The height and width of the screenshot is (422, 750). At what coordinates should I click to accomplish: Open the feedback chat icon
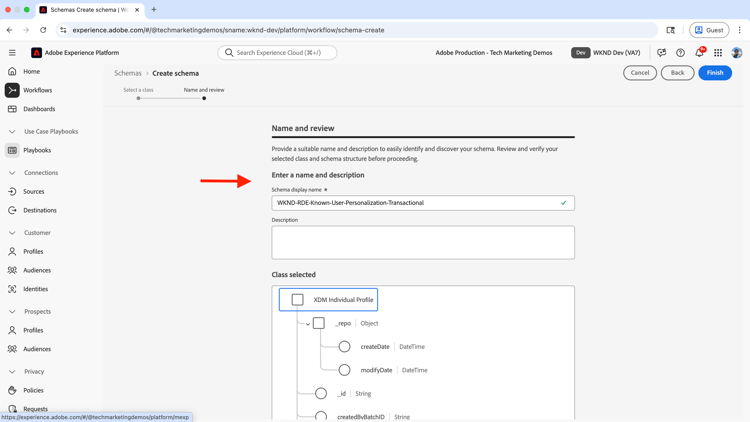pyautogui.click(x=662, y=53)
